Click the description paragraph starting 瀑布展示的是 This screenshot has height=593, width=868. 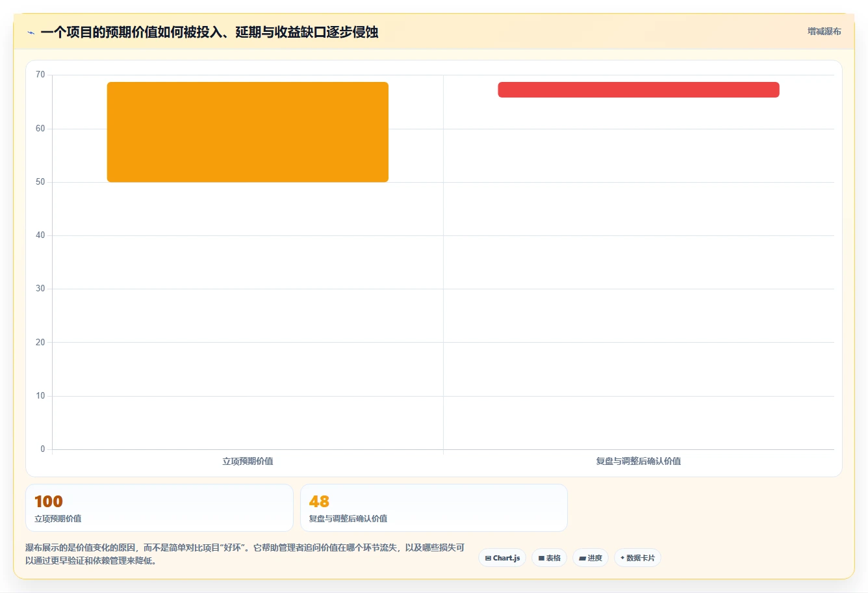[x=245, y=554]
